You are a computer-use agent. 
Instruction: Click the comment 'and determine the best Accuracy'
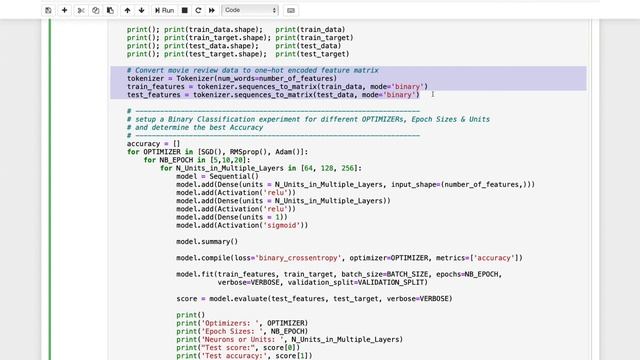click(195, 127)
